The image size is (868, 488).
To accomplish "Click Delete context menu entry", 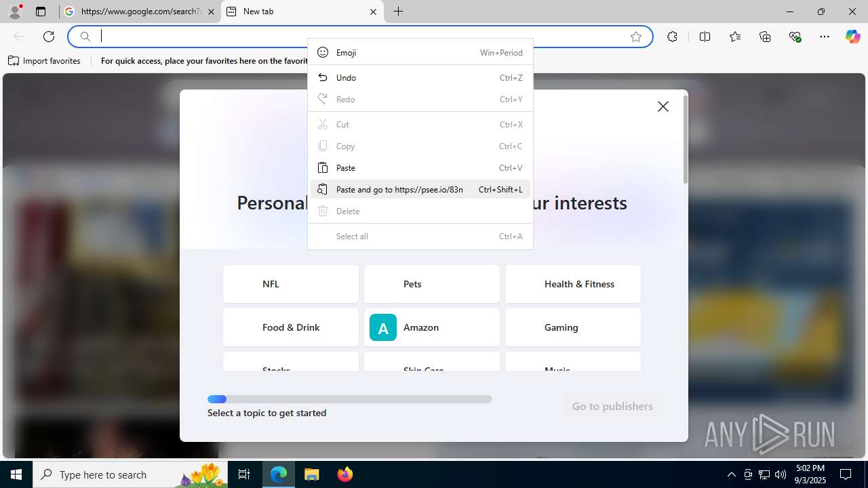I will (x=420, y=211).
